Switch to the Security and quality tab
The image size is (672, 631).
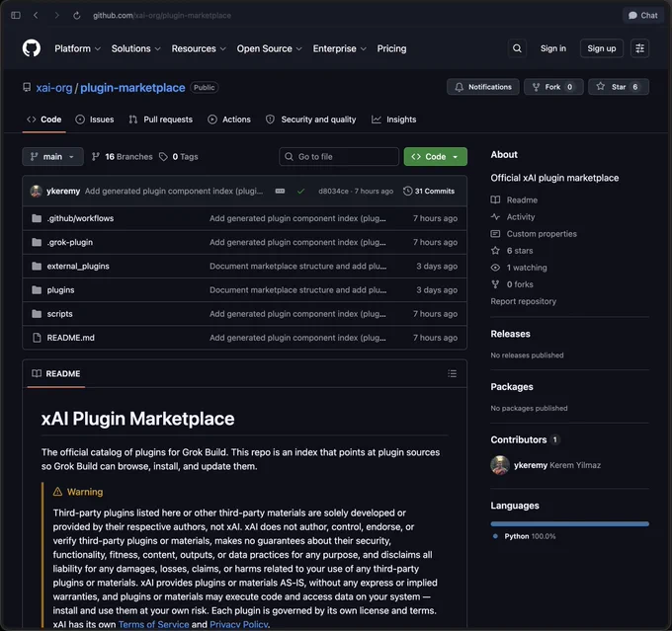[x=310, y=119]
